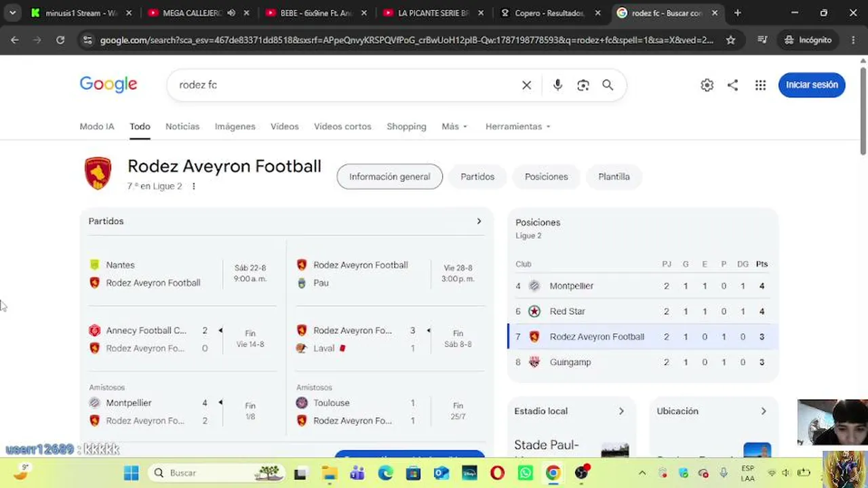Close the LA PICANTE SERIE browser tab
This screenshot has width=868, height=488.
click(480, 13)
